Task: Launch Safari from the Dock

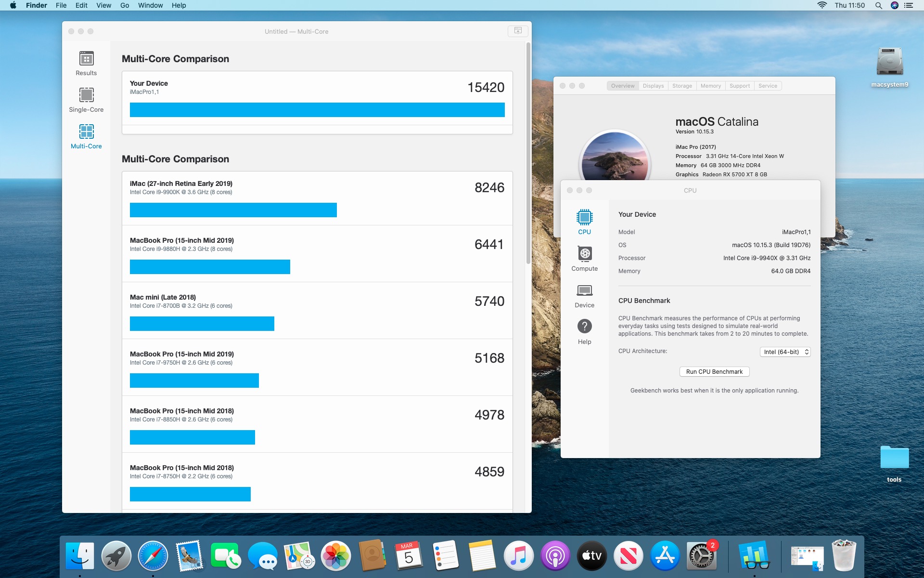Action: (x=153, y=556)
